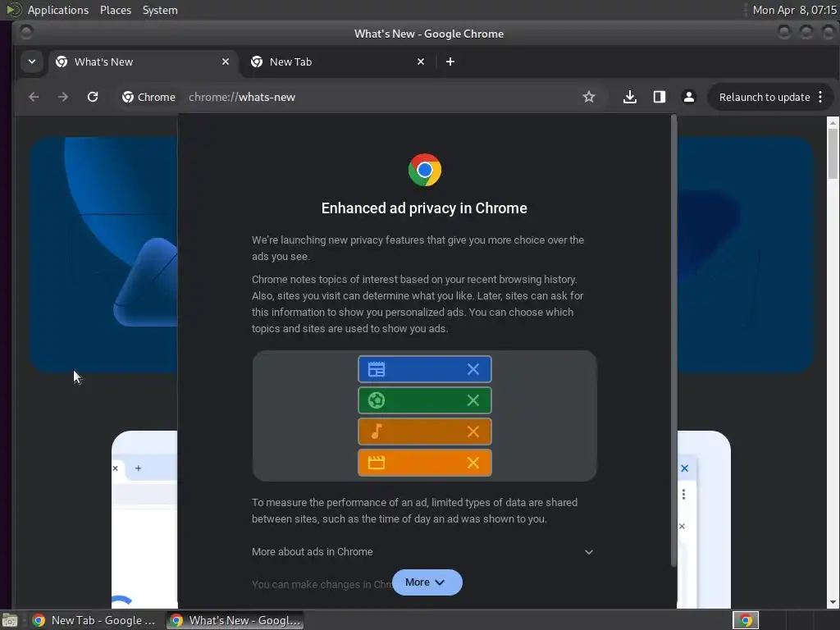Open the System menu
Image resolution: width=840 pixels, height=630 pixels.
click(x=160, y=10)
